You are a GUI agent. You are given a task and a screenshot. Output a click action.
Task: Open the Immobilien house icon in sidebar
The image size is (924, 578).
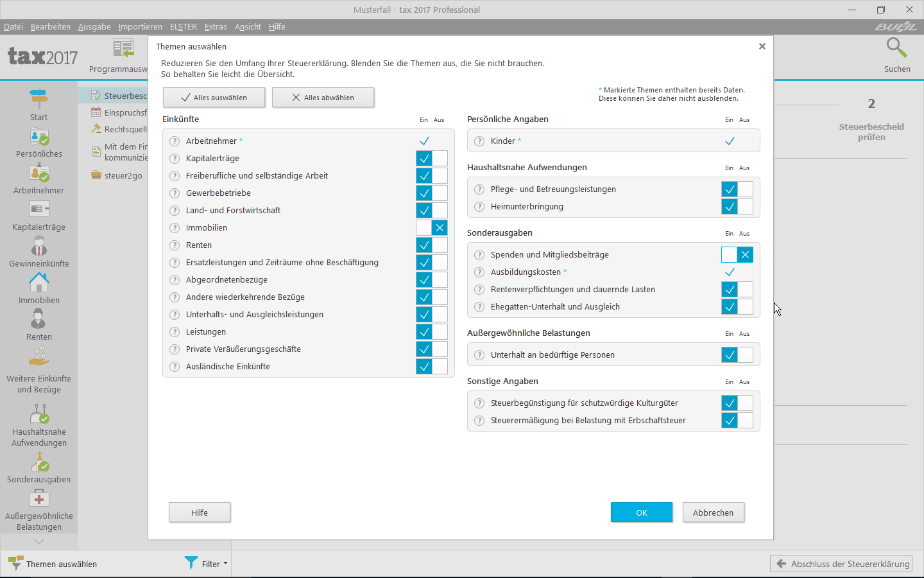38,283
